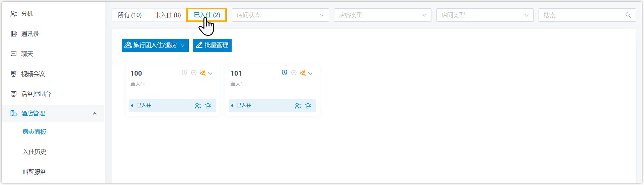Switch to the 所有 (10) tab
644x185 pixels.
[130, 15]
